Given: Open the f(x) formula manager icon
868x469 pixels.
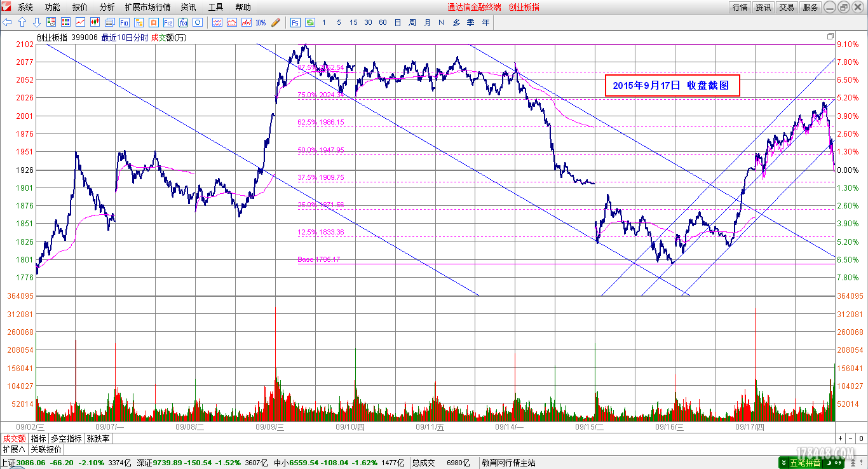Looking at the screenshot, I should tap(183, 22).
